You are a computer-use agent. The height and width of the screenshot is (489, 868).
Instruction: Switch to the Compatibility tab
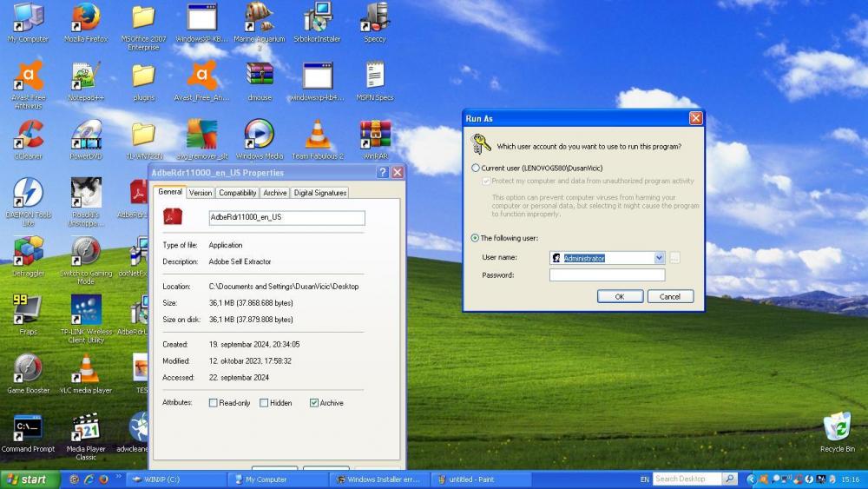[237, 193]
